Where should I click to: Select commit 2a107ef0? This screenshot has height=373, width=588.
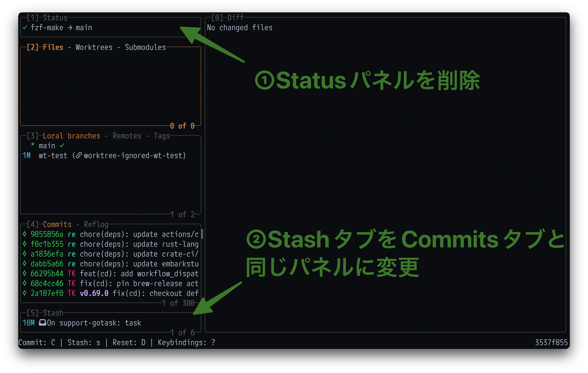coord(111,293)
